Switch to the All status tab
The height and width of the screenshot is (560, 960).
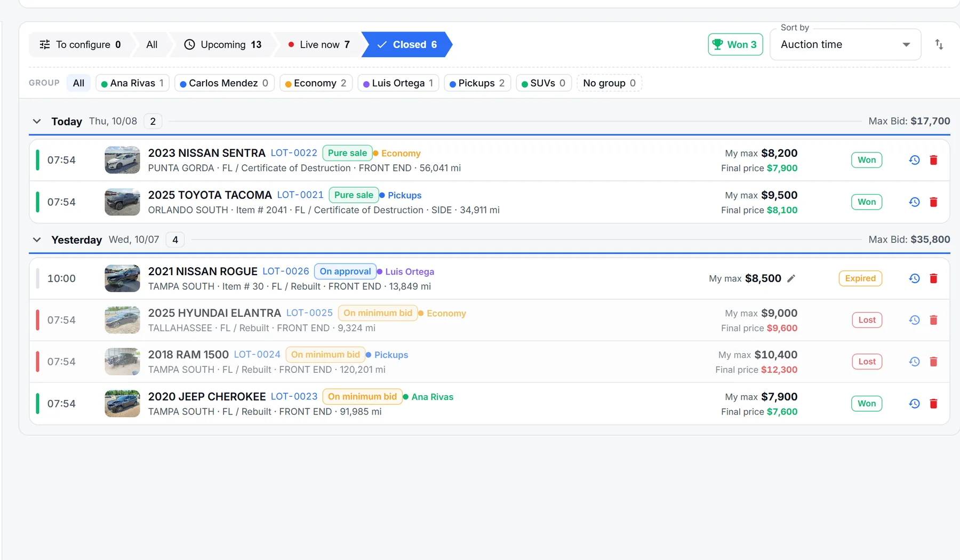coord(152,44)
